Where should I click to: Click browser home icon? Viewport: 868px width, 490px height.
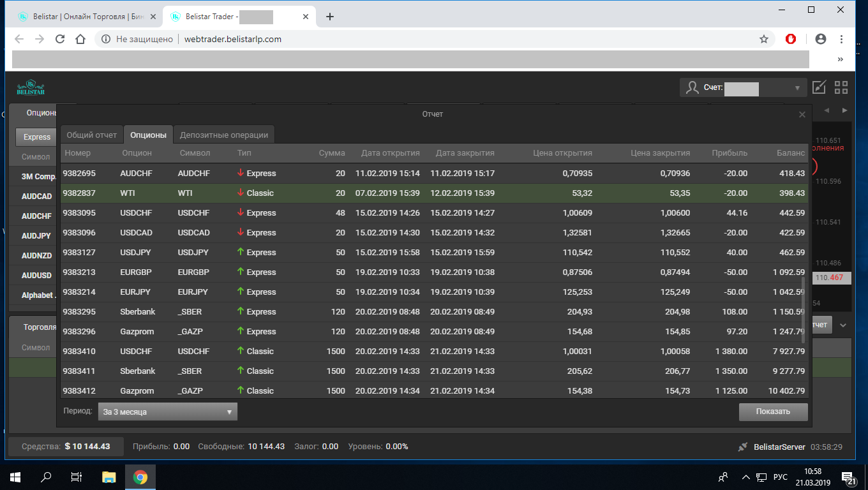80,39
